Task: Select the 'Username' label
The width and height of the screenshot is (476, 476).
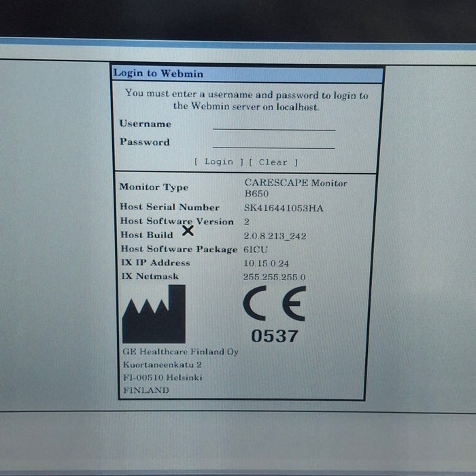Action: pos(145,124)
